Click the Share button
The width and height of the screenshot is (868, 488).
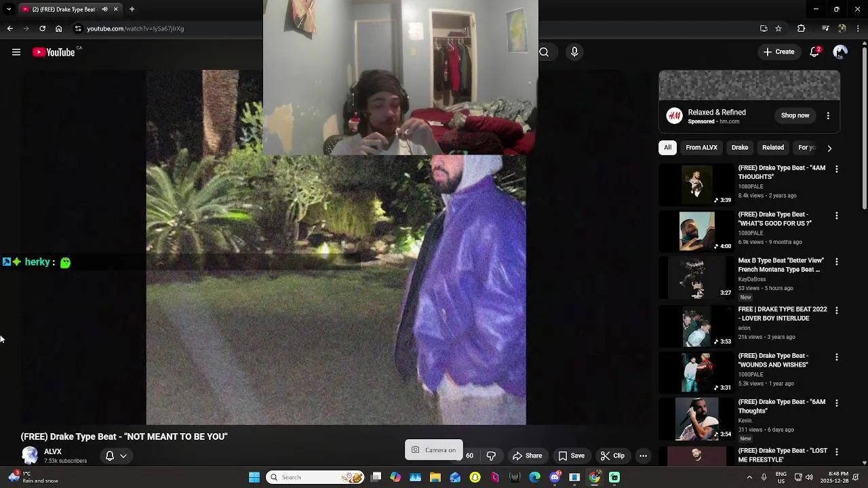527,455
